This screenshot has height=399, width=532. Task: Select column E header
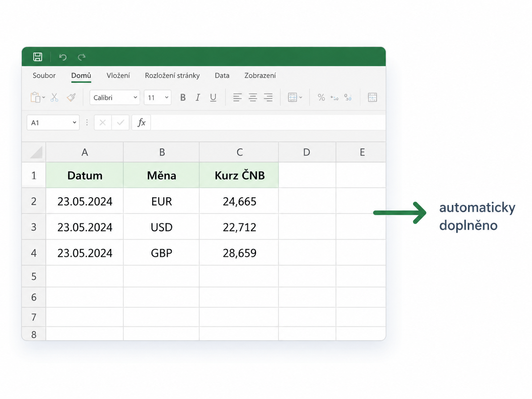361,152
